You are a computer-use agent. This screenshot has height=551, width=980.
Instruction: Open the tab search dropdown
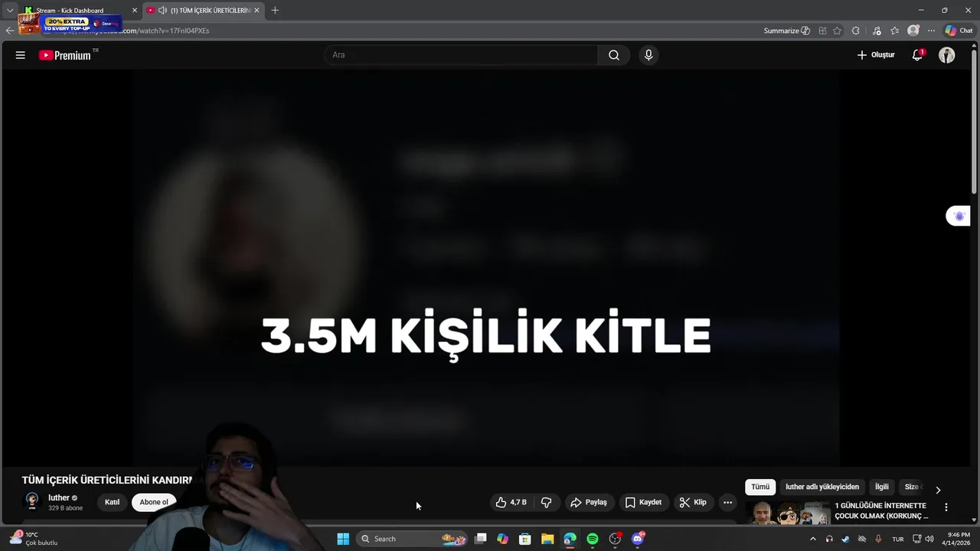coord(10,11)
